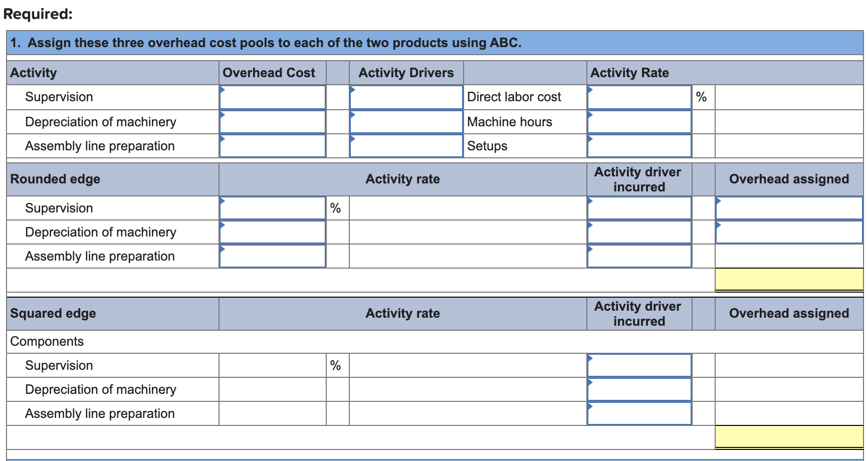
Task: Click the Components row label
Action: pyautogui.click(x=47, y=341)
